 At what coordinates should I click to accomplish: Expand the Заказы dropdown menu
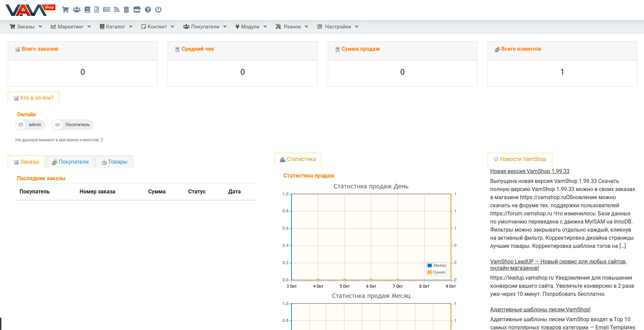pyautogui.click(x=26, y=27)
